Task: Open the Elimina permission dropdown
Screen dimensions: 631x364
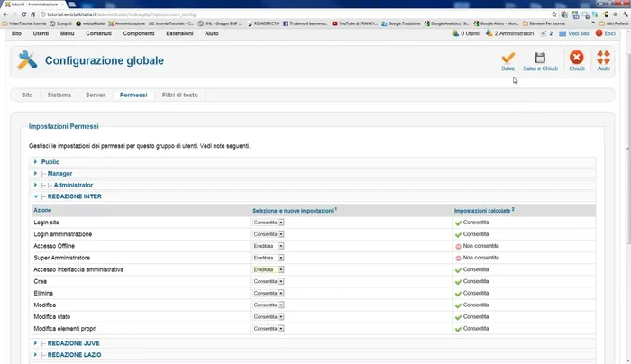Action: [x=269, y=293]
